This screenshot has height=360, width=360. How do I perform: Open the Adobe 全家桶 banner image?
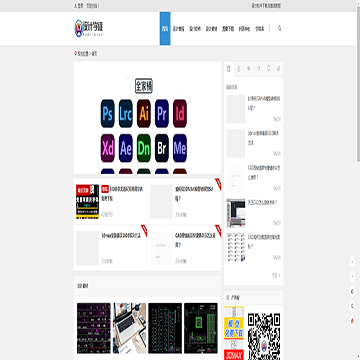point(147,117)
